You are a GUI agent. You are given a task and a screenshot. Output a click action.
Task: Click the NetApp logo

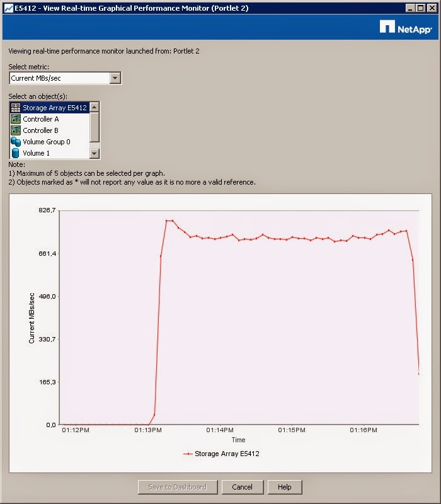(406, 27)
